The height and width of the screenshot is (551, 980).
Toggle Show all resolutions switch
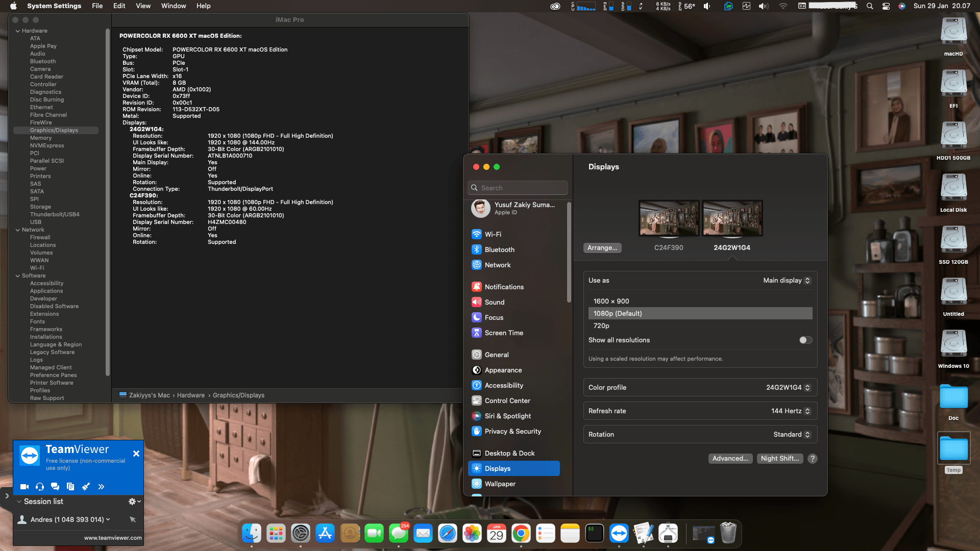(x=805, y=340)
